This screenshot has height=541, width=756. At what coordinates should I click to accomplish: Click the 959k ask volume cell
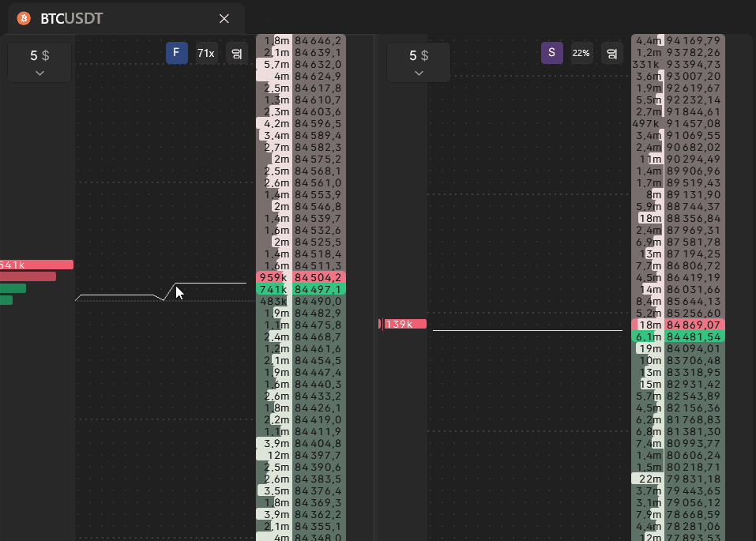[274, 278]
